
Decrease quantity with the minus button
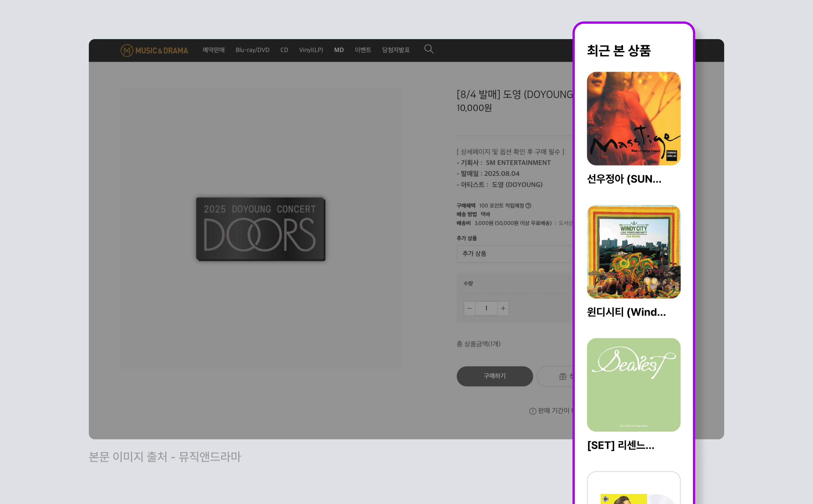tap(469, 308)
